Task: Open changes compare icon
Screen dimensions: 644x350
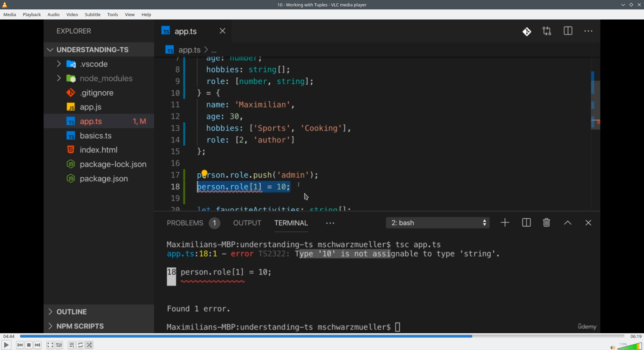Action: click(x=547, y=31)
